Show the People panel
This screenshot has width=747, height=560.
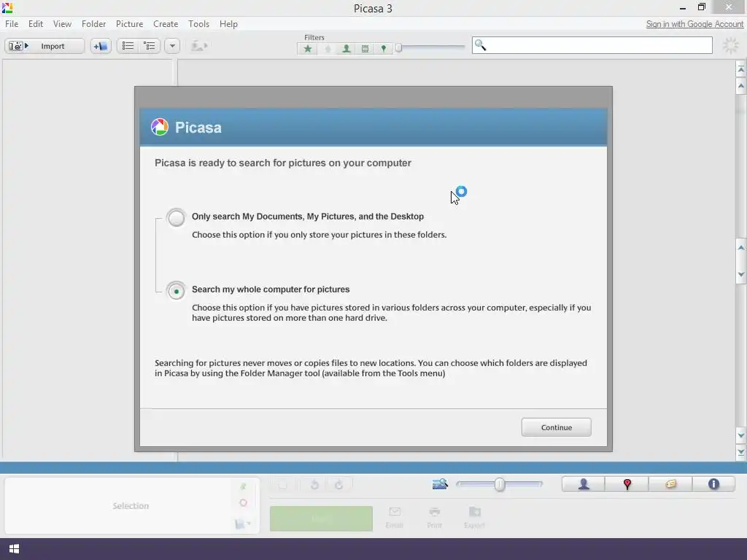click(584, 484)
